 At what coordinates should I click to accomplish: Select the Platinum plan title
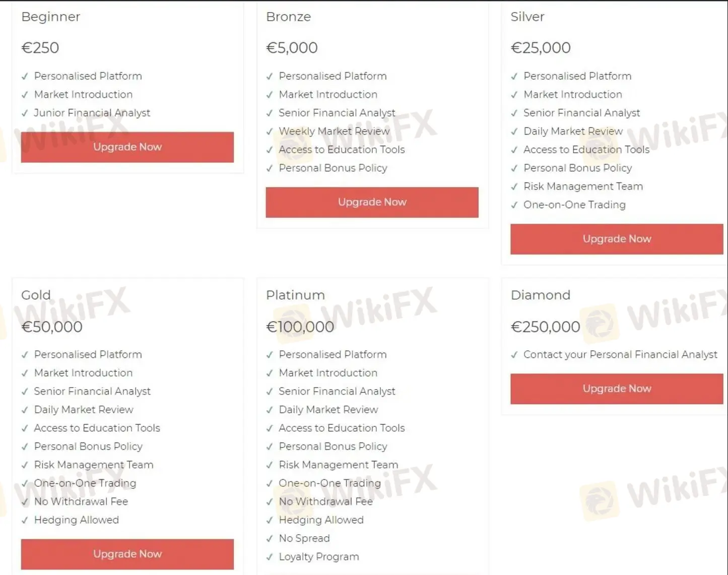pyautogui.click(x=295, y=295)
